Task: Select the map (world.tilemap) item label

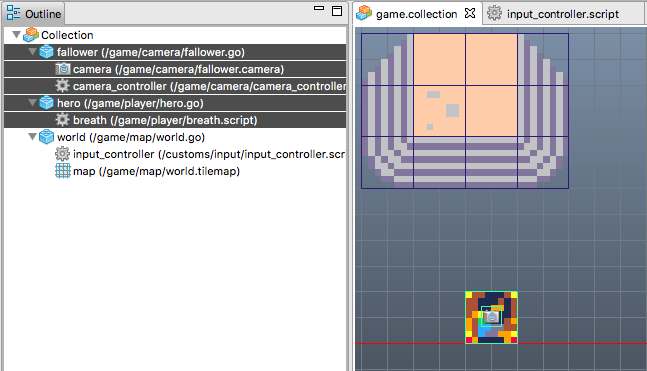Action: click(x=156, y=171)
